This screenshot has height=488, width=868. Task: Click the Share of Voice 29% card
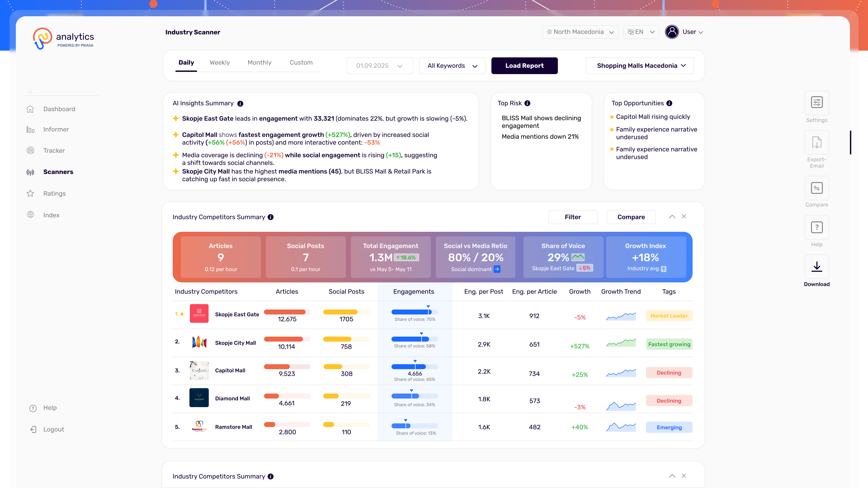pyautogui.click(x=563, y=257)
